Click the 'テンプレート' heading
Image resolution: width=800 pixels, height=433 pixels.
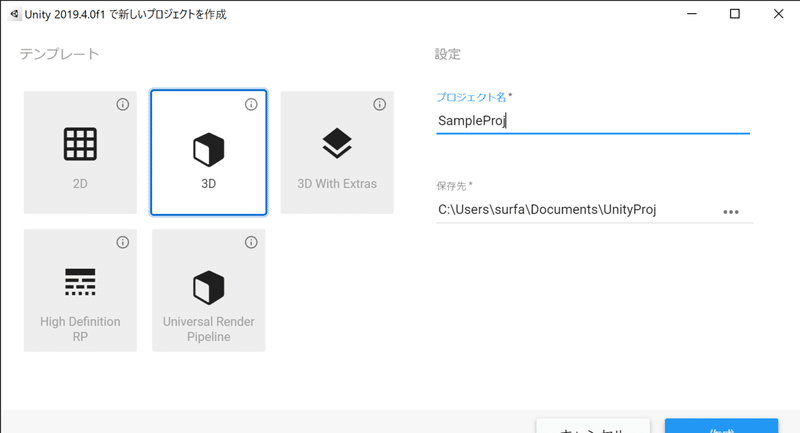click(x=59, y=54)
